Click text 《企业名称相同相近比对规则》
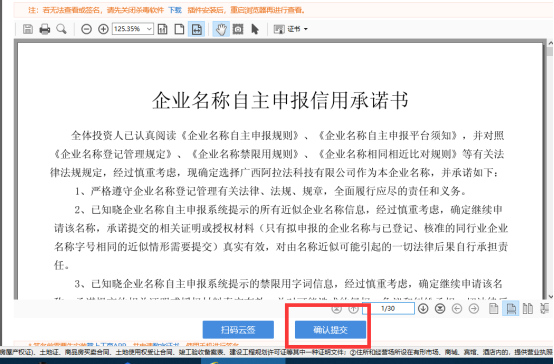The height and width of the screenshot is (364, 554). 388,154
